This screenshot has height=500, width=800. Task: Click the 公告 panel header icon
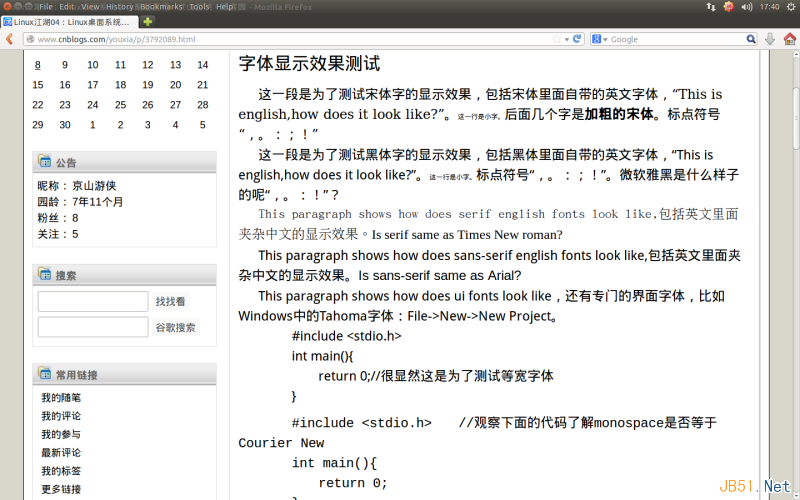(44, 161)
